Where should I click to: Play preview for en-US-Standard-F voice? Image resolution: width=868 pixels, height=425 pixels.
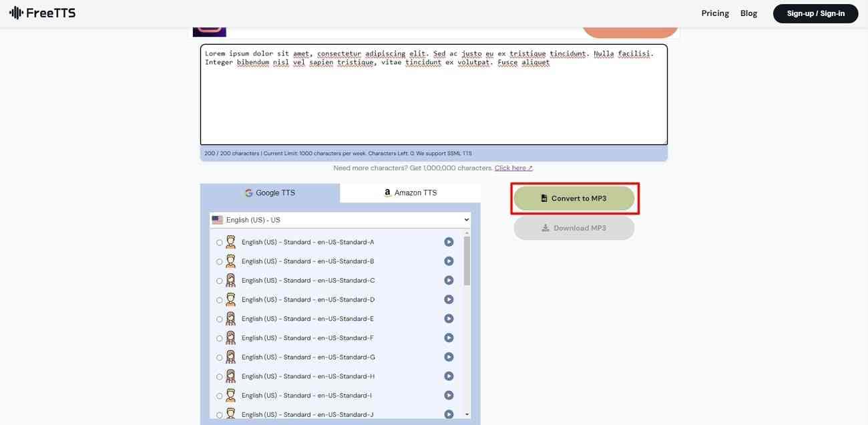[449, 338]
